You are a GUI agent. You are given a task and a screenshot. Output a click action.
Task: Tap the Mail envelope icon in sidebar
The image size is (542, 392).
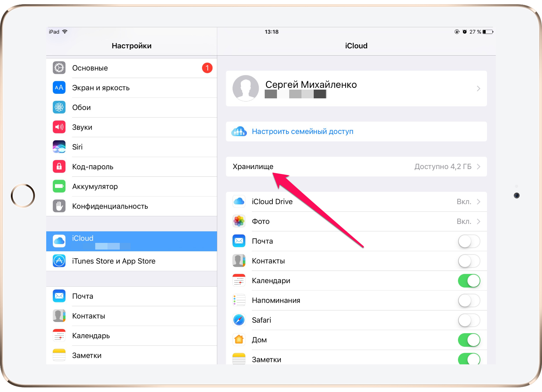[x=59, y=296]
